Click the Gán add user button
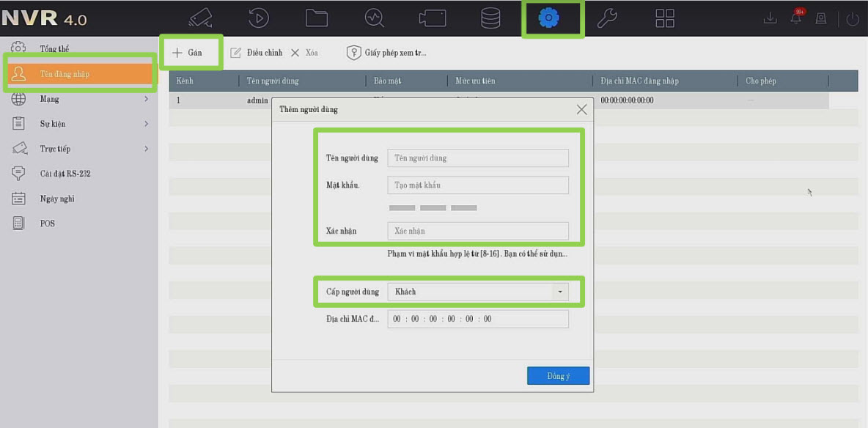Image resolution: width=868 pixels, height=428 pixels. point(188,53)
